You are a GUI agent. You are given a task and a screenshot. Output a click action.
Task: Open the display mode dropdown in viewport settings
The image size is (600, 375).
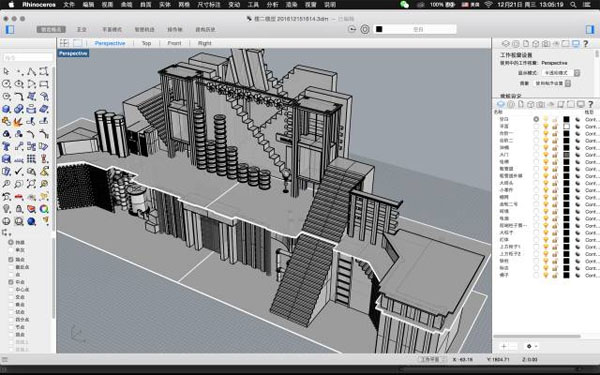coord(561,73)
